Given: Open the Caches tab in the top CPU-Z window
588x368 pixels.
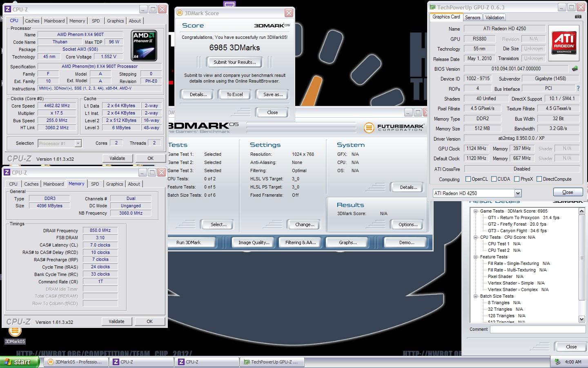Looking at the screenshot, I should [x=32, y=21].
